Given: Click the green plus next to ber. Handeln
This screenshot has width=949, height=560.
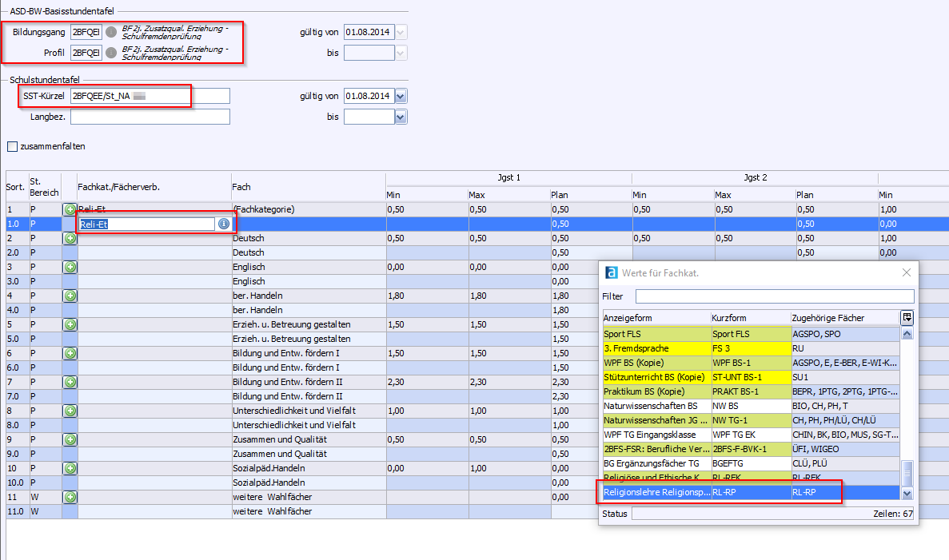Looking at the screenshot, I should [x=70, y=296].
